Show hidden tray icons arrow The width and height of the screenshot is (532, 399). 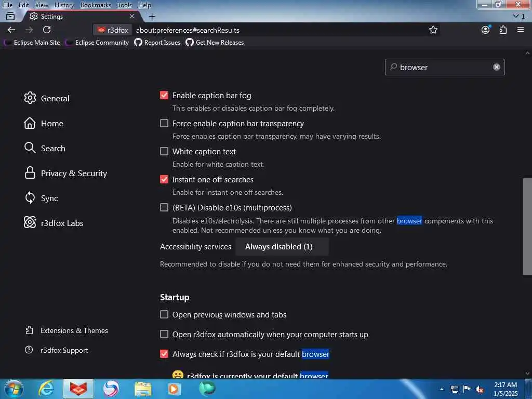tap(442, 389)
